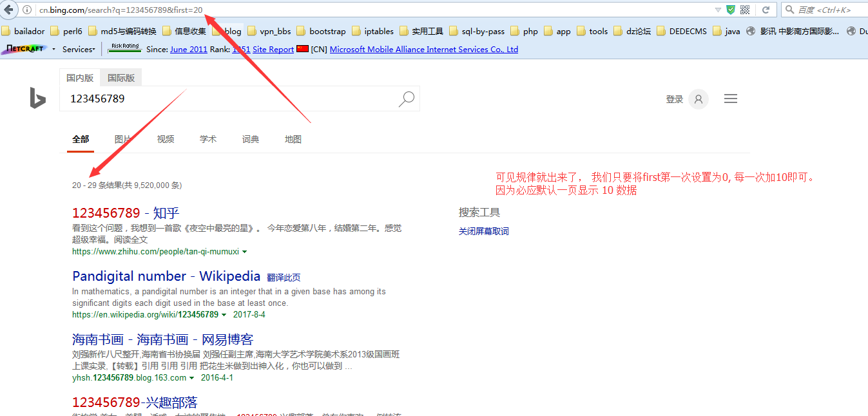The image size is (868, 416).
Task: Open the 影讯 中影南方国际影 bookmark
Action: pyautogui.click(x=793, y=31)
